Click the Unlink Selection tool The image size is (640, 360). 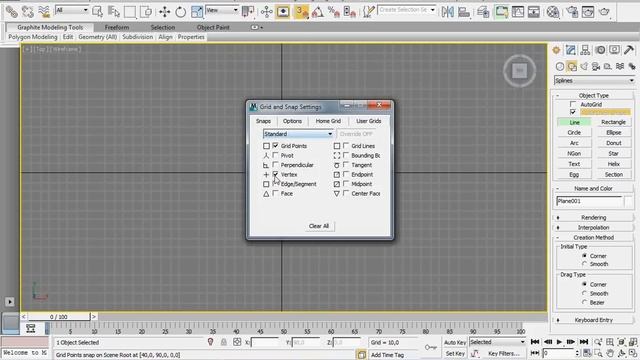click(27, 12)
